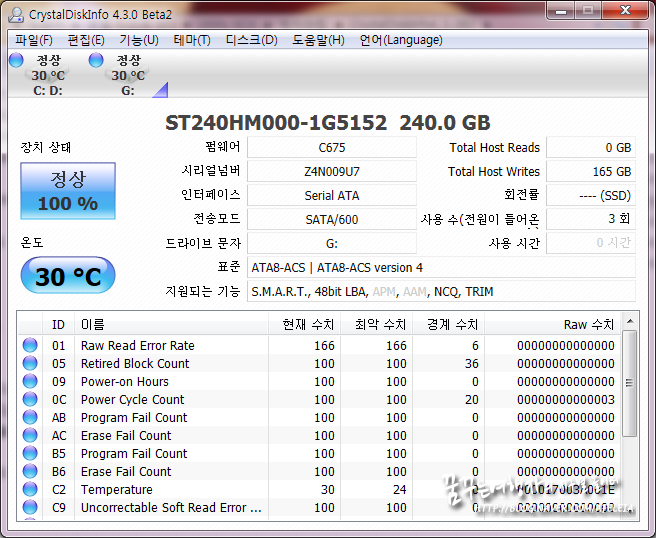
Task: Click the status orb for Power-on Hours
Action: click(x=30, y=381)
